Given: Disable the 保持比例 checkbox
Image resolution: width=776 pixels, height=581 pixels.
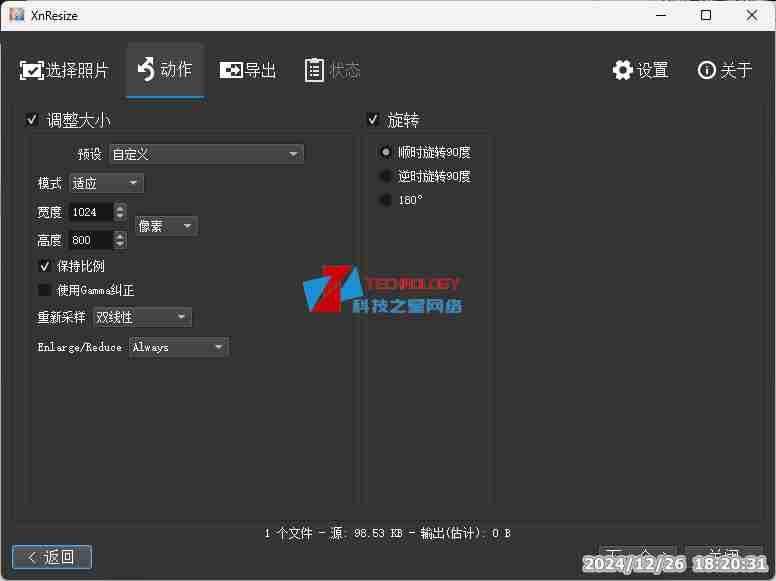Looking at the screenshot, I should pyautogui.click(x=45, y=266).
